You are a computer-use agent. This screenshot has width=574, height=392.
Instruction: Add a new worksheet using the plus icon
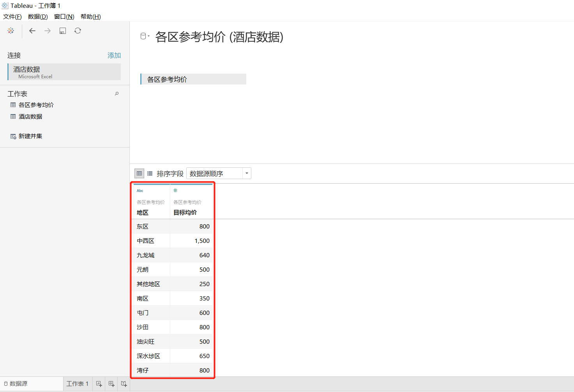coord(99,384)
